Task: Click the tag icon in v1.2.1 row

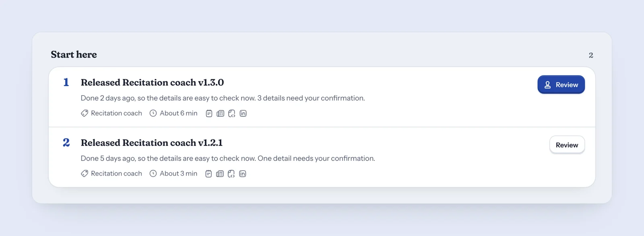Action: [85, 174]
